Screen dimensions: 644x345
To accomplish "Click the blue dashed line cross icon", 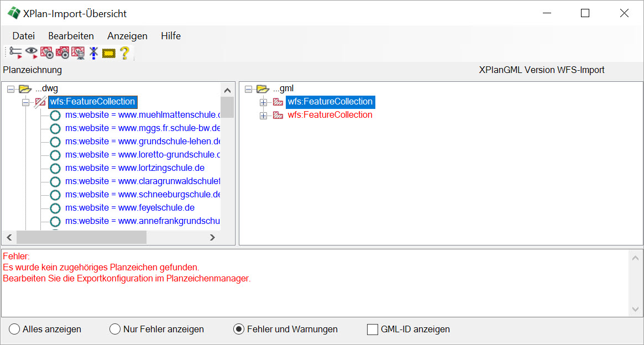I will pyautogui.click(x=93, y=53).
